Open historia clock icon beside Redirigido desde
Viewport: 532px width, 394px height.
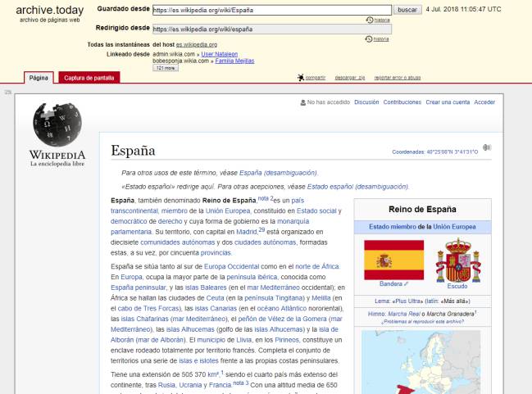coord(369,39)
